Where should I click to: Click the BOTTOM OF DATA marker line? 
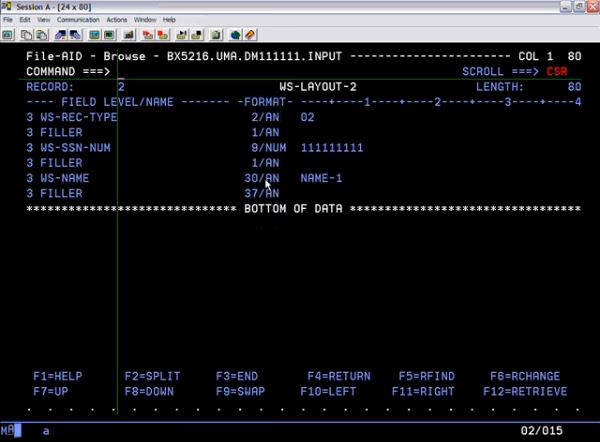click(303, 209)
